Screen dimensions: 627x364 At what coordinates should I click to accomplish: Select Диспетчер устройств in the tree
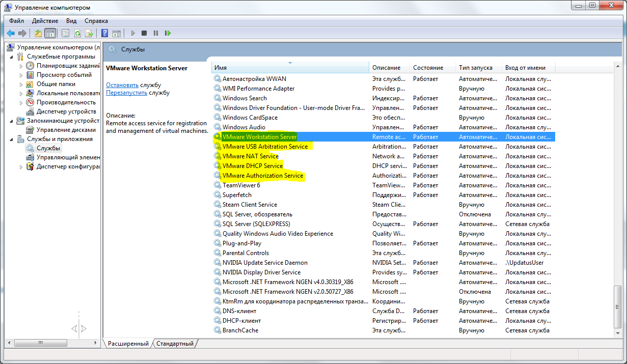pos(66,111)
